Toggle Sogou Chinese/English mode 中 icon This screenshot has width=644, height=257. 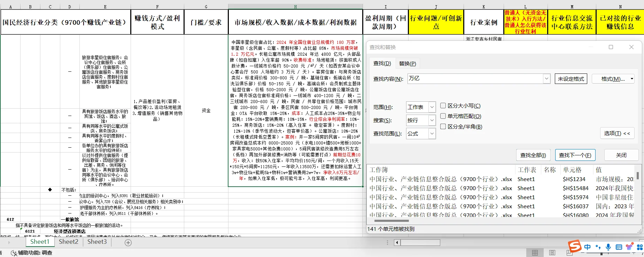[588, 247]
